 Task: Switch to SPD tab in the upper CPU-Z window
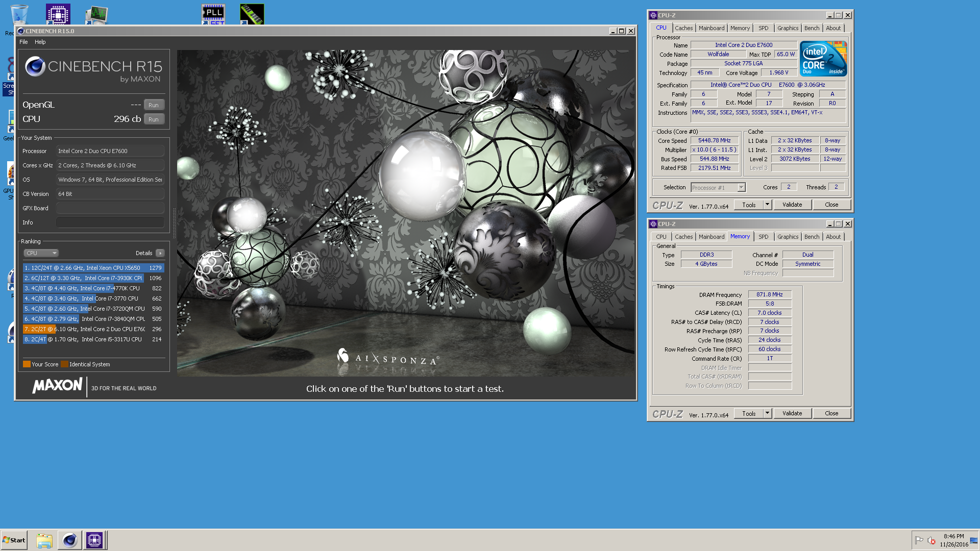point(763,29)
